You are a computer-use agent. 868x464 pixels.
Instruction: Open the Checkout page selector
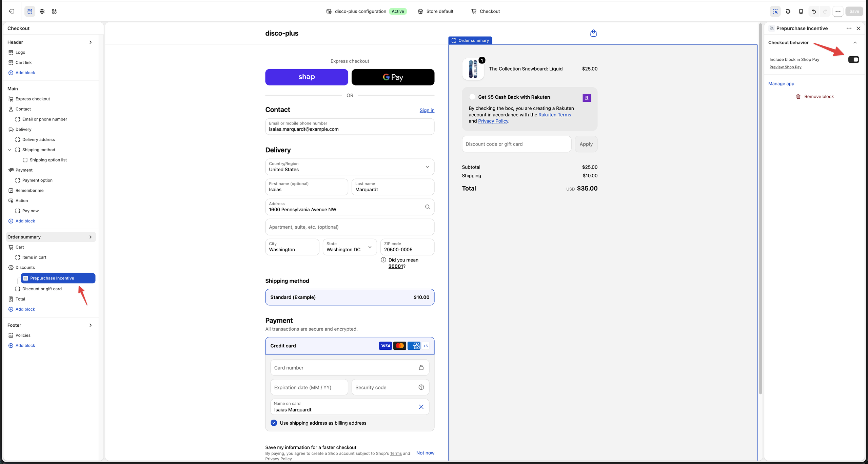click(x=486, y=11)
